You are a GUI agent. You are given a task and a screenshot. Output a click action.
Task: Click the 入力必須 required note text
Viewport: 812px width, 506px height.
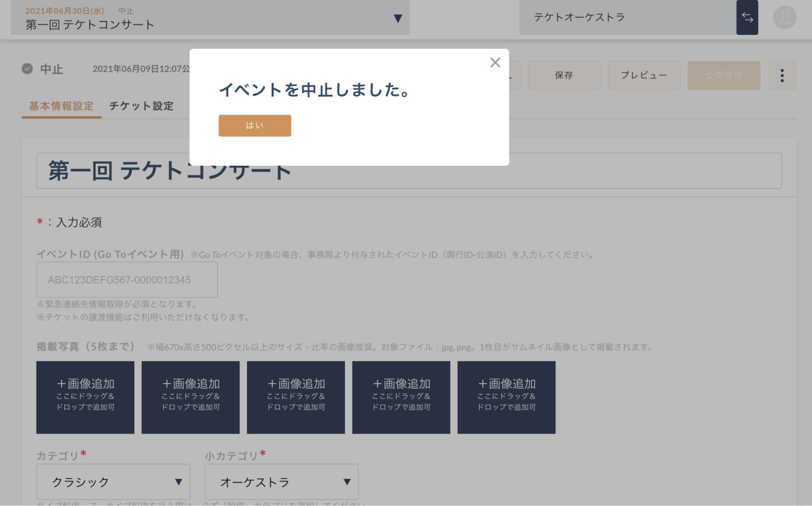pos(79,223)
